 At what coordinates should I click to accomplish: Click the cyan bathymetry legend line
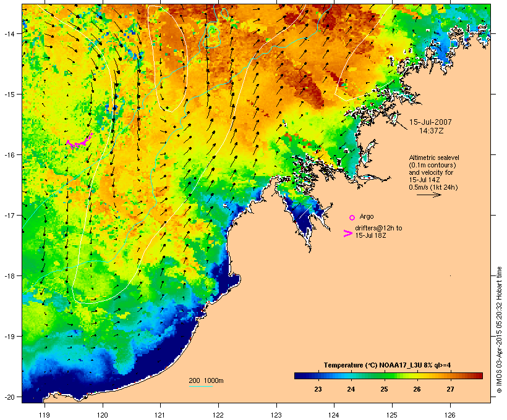pos(201,386)
